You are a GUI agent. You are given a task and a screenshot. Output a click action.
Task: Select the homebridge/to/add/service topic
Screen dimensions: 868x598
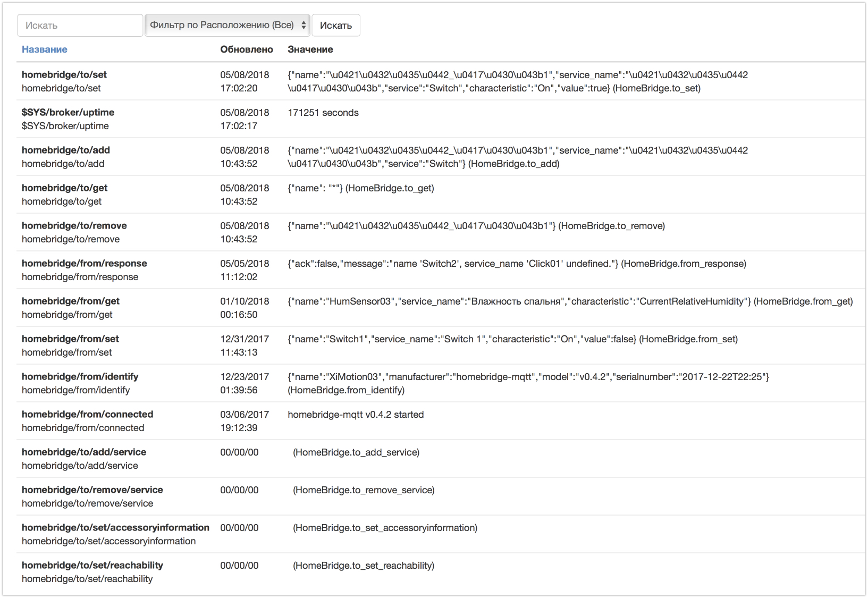point(84,452)
